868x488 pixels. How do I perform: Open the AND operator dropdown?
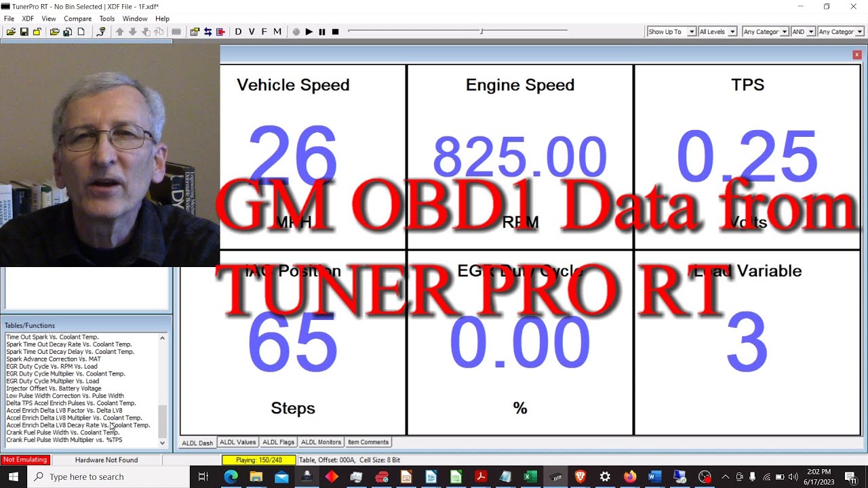coord(803,32)
